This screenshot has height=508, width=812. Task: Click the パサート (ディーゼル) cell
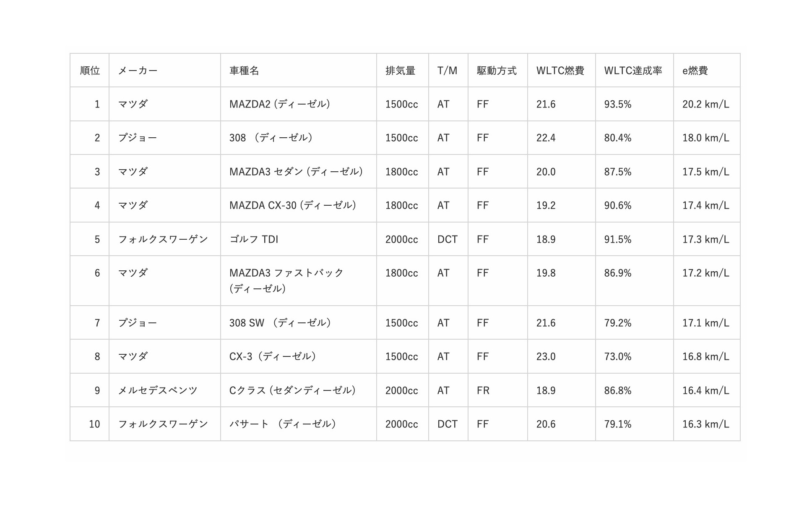[283, 424]
